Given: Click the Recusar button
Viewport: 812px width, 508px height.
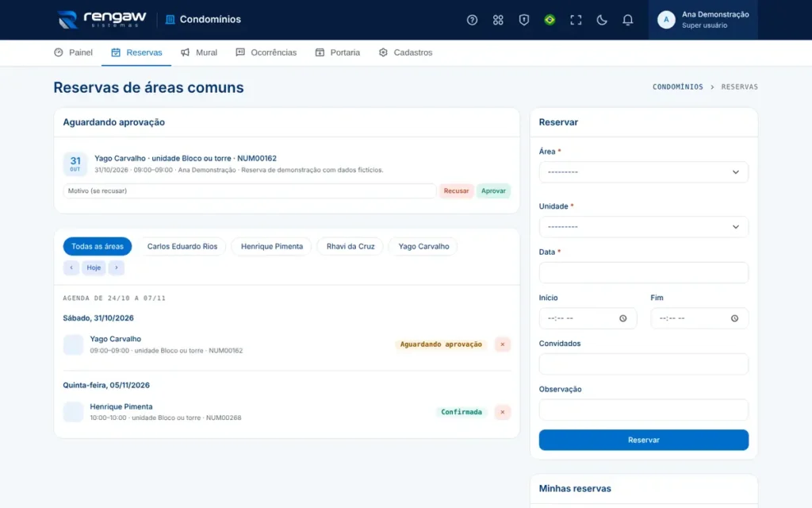Looking at the screenshot, I should click(456, 190).
